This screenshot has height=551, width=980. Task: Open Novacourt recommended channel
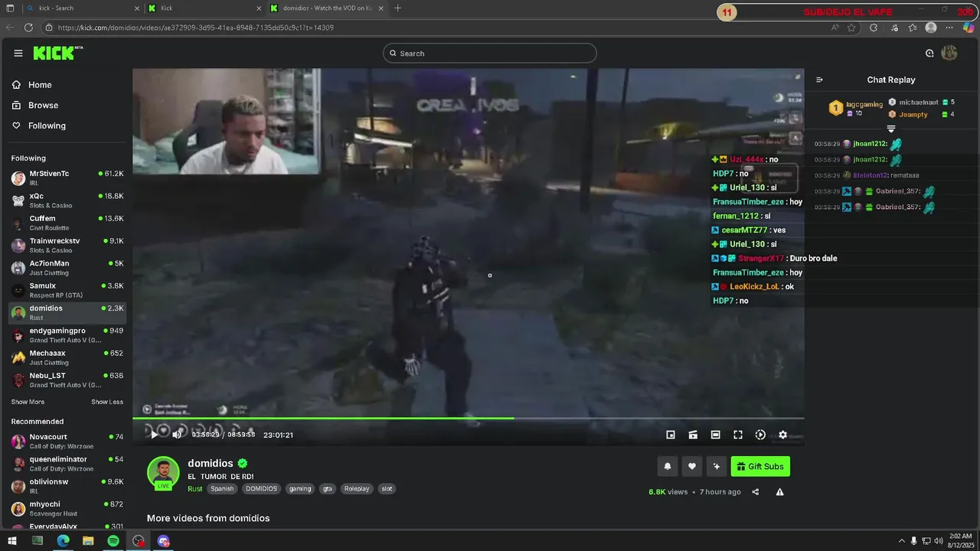68,441
